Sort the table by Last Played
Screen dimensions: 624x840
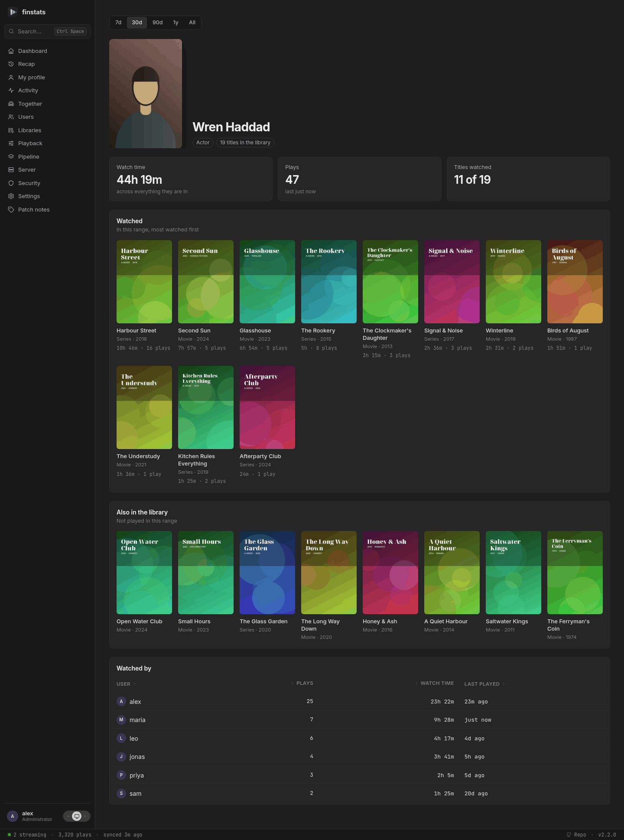click(484, 684)
